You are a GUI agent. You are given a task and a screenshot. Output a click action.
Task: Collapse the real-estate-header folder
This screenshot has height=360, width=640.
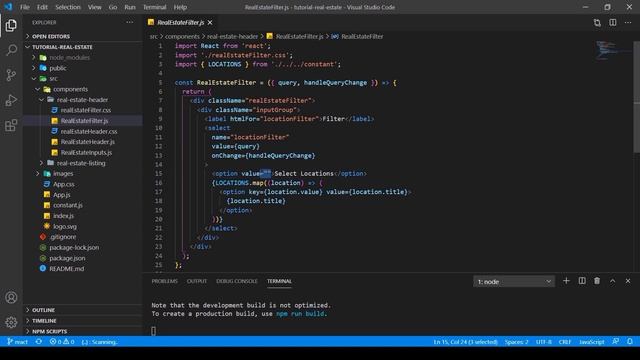[83, 100]
